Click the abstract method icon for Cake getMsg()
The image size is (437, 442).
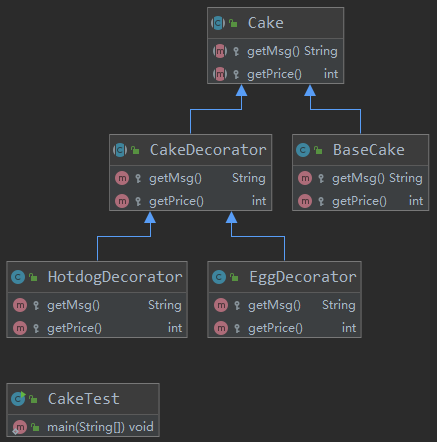click(x=220, y=51)
